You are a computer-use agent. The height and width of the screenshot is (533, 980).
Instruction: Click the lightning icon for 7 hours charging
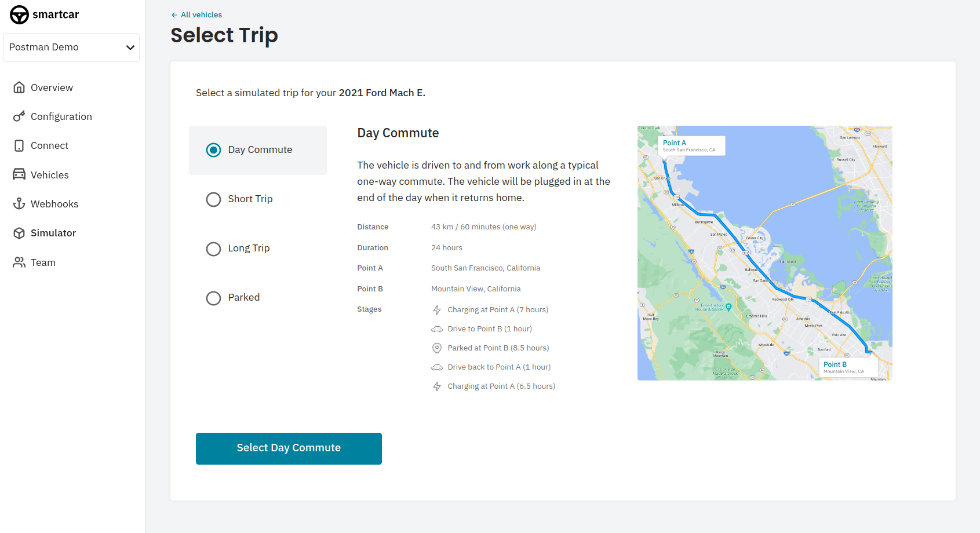(437, 310)
